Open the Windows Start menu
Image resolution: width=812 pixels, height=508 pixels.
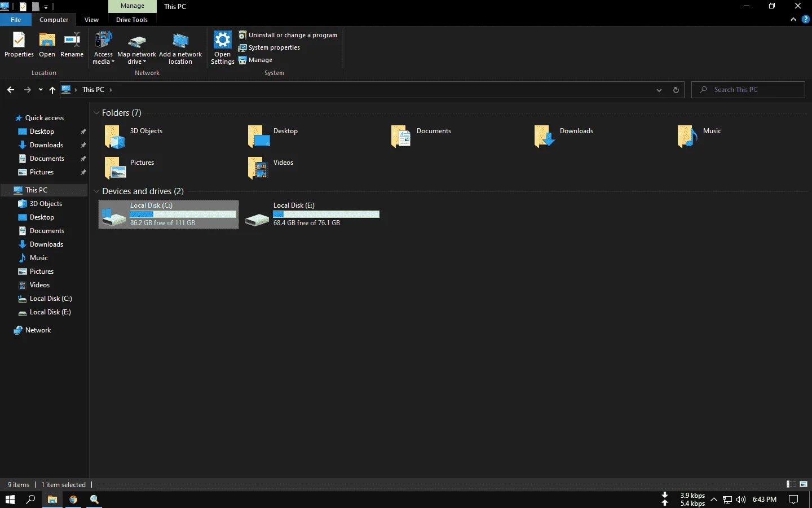10,500
